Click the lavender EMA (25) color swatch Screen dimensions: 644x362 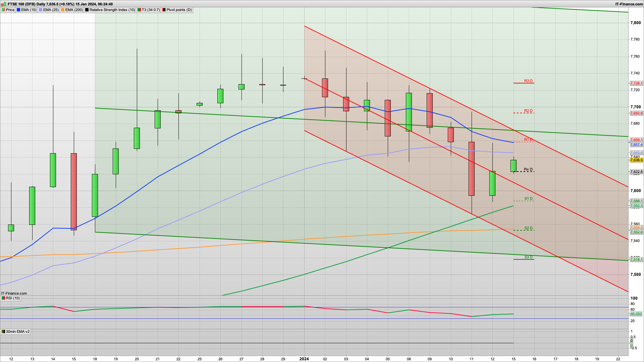tap(41, 10)
